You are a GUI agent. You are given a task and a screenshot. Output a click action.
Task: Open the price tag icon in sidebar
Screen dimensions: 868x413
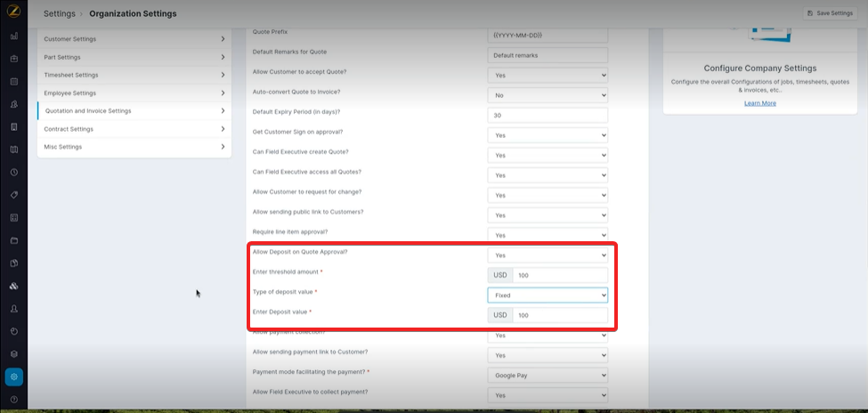[14, 195]
